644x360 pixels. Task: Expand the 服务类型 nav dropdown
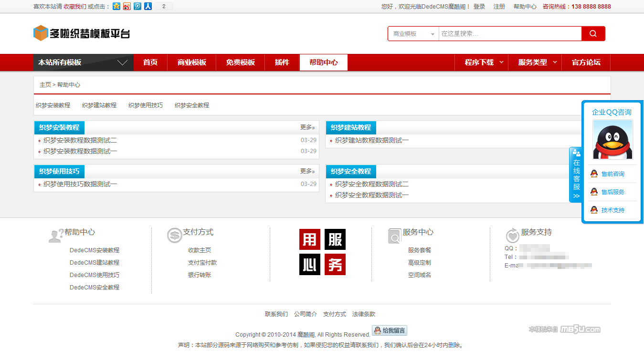click(537, 62)
